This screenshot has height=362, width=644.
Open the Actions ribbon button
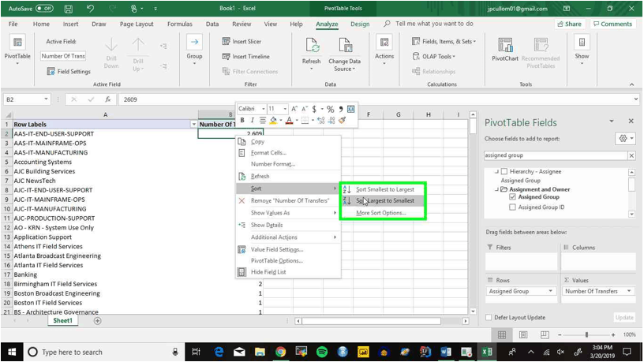pos(384,49)
